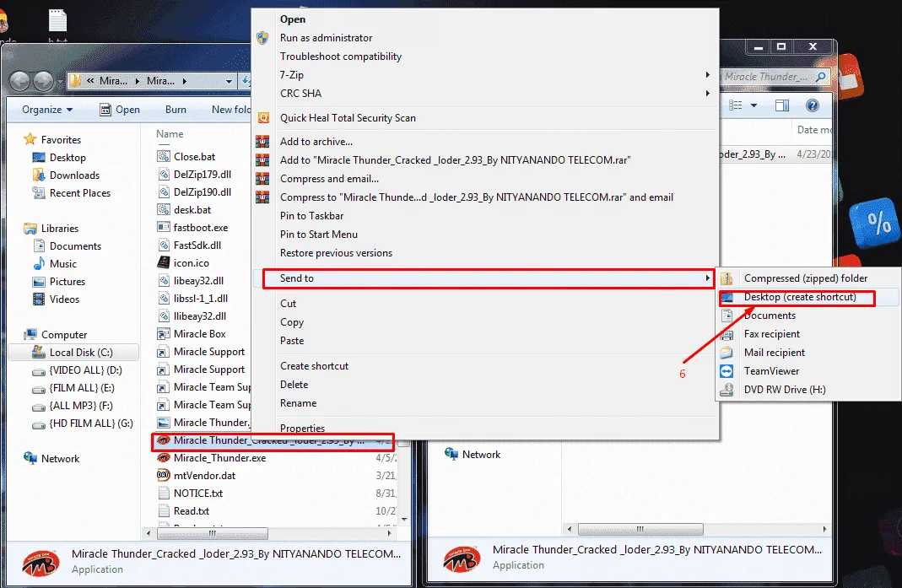Expand the CRC SHA submenu
The width and height of the screenshot is (902, 588).
486,93
